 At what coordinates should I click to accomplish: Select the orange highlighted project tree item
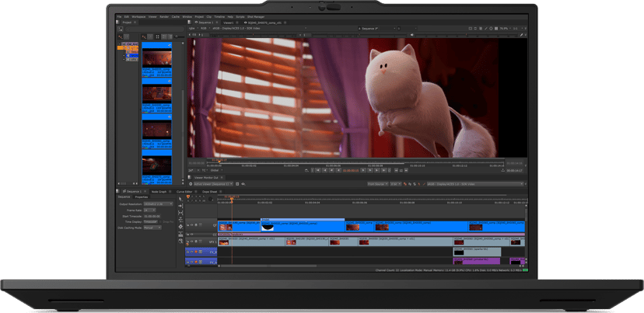(128, 47)
